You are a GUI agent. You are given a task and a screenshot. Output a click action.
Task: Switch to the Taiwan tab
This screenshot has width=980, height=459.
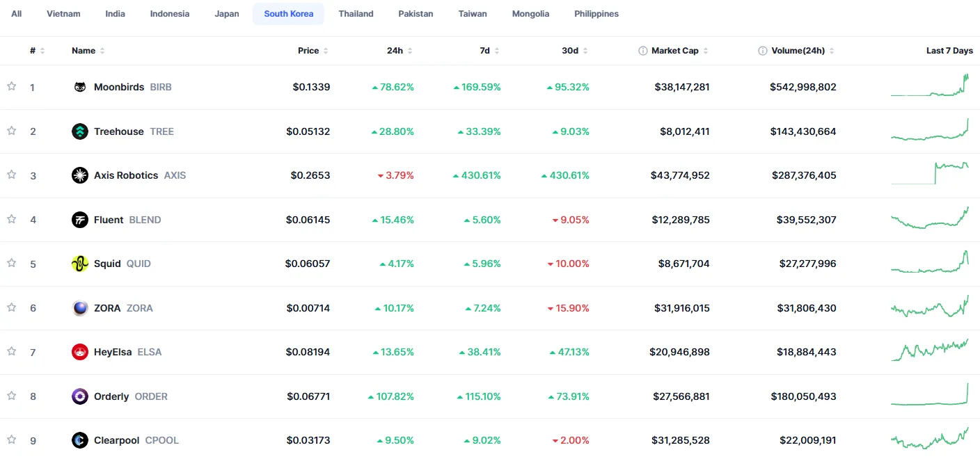[473, 14]
